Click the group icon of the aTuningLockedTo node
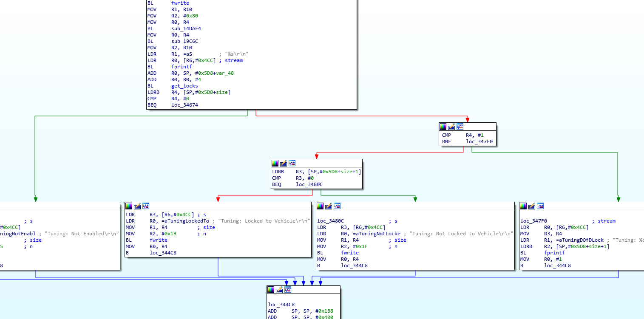 tap(146, 206)
